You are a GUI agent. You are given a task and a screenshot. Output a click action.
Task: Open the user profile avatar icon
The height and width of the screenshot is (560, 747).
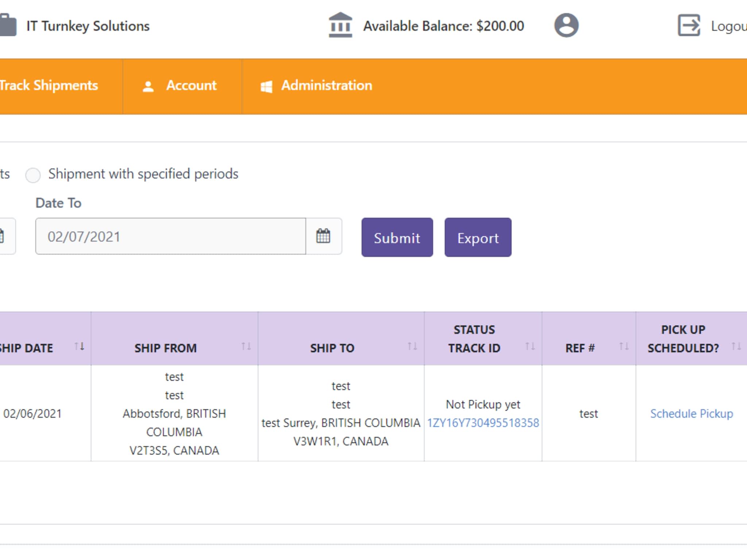(566, 26)
